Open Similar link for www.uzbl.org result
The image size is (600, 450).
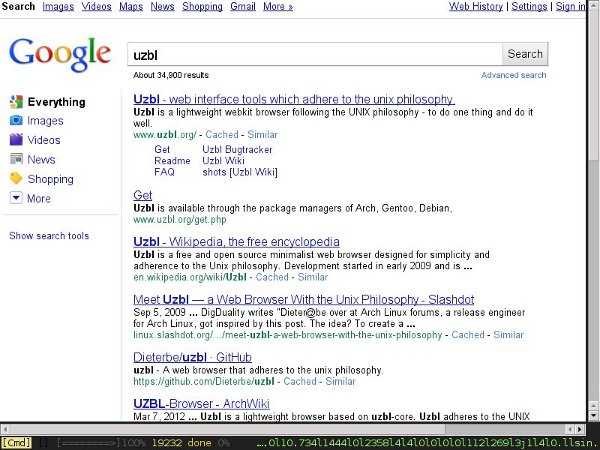(x=262, y=135)
